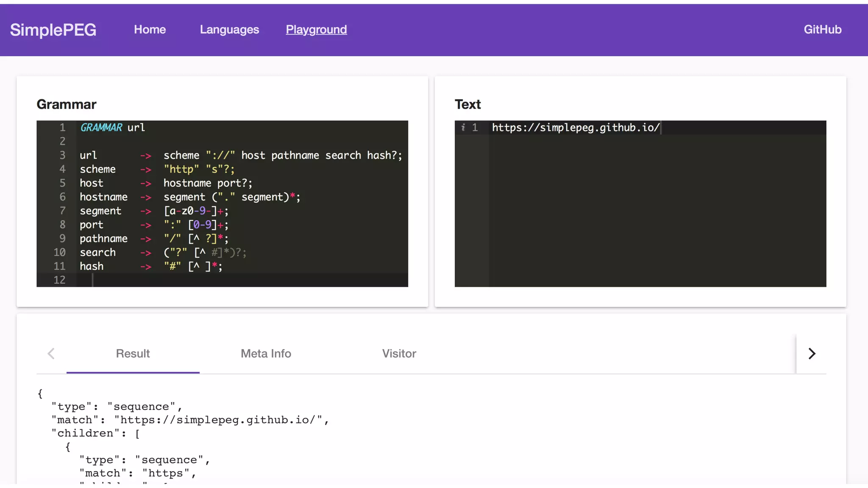This screenshot has width=868, height=488.
Task: Open the Home page link
Action: pos(150,30)
